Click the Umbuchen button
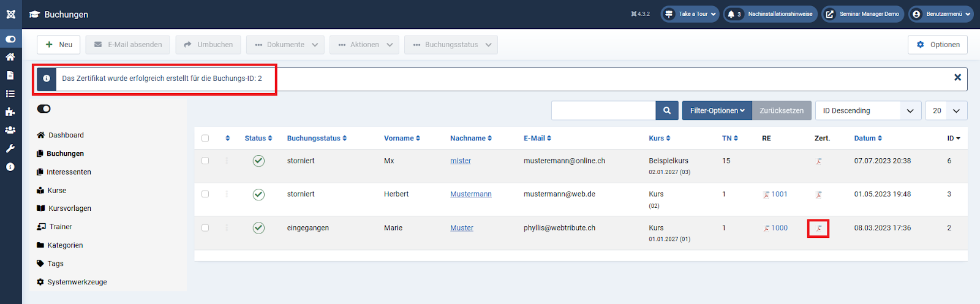The width and height of the screenshot is (980, 304). [208, 45]
